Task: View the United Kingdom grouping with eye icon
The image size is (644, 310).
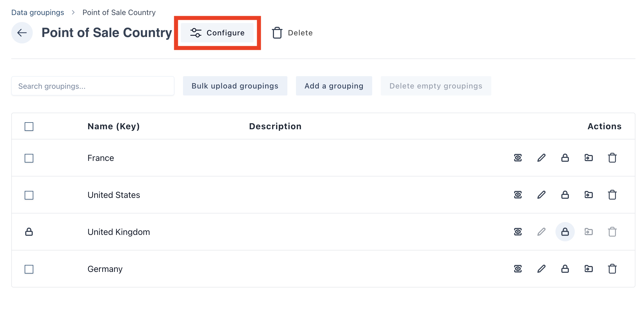Action: [518, 232]
